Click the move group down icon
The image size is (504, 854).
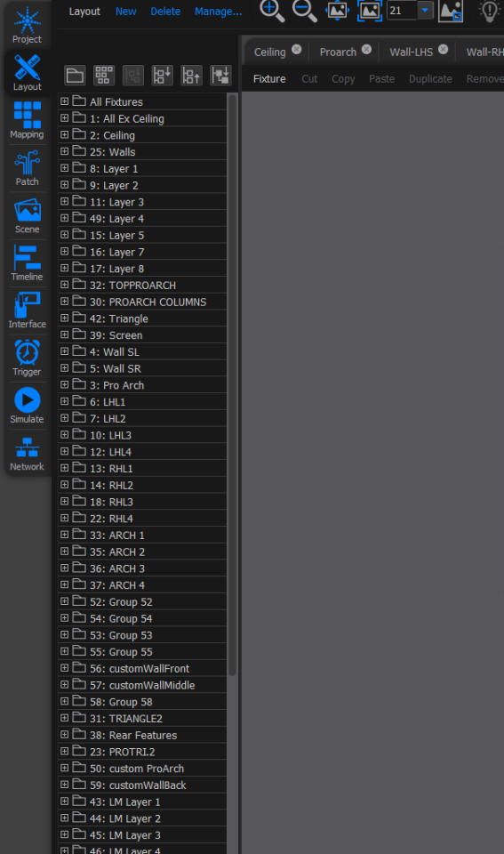pyautogui.click(x=162, y=75)
